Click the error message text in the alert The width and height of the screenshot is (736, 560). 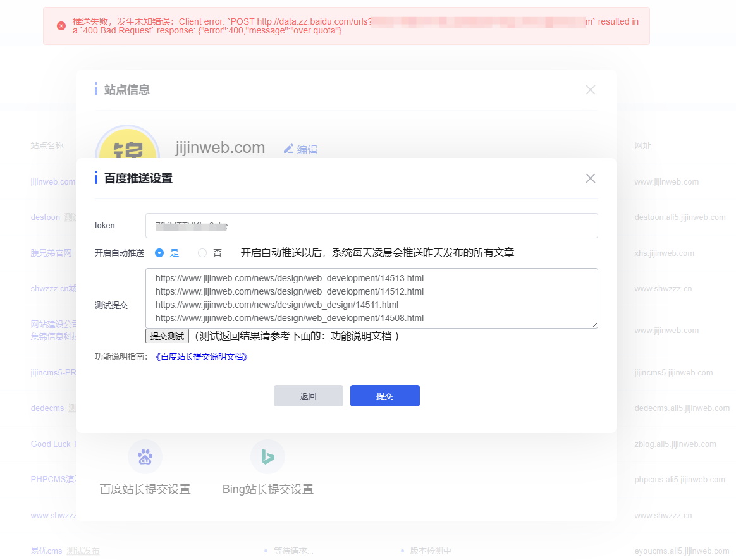tap(355, 27)
